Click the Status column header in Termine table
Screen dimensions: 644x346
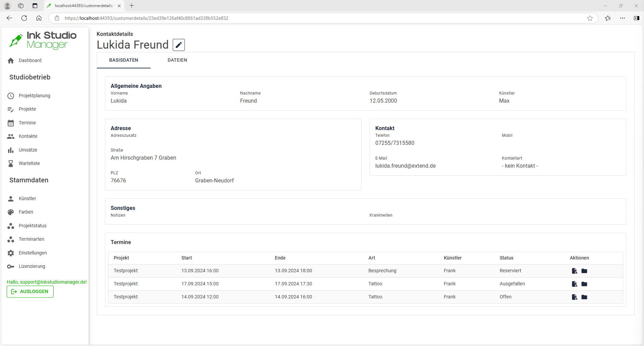point(506,258)
